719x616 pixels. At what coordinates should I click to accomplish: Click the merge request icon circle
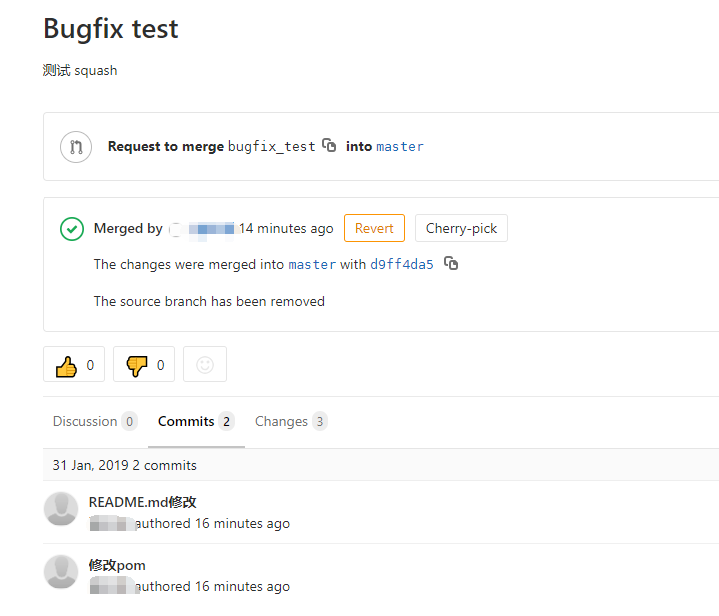(76, 147)
